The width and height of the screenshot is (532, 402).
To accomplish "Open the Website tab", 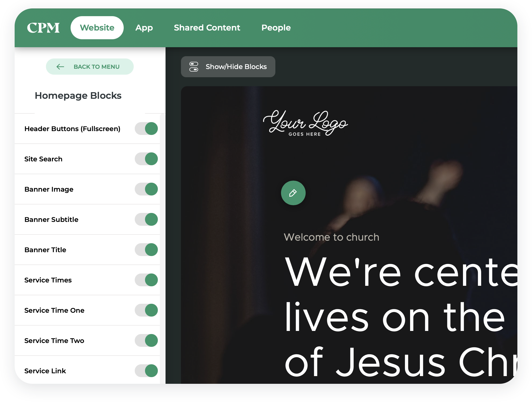I will pyautogui.click(x=97, y=28).
